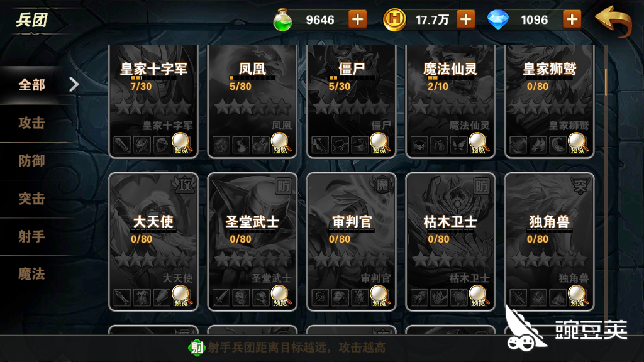Select the 射手 category tab
Image resolution: width=644 pixels, height=362 pixels.
[x=31, y=236]
